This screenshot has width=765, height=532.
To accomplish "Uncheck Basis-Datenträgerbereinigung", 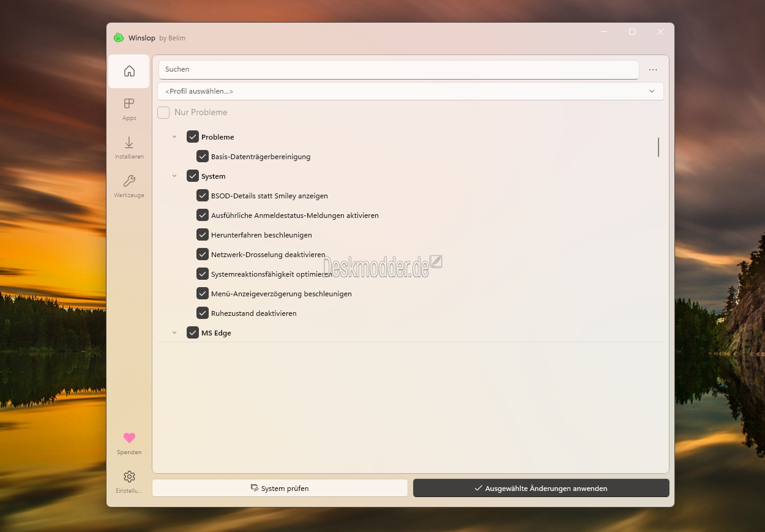I will tap(203, 157).
